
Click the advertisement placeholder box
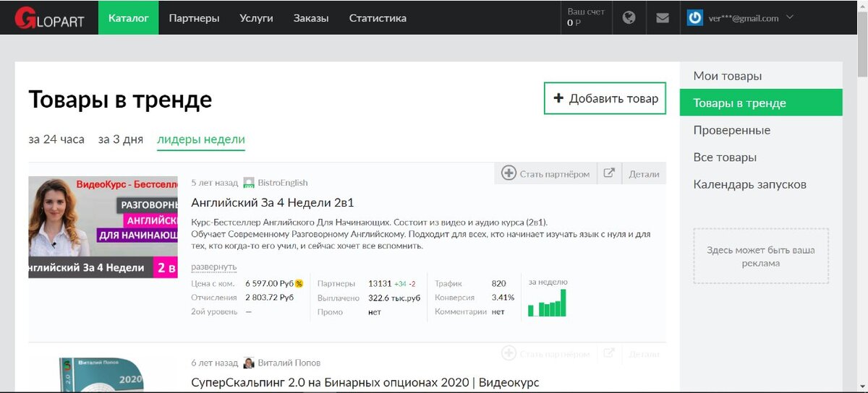click(761, 256)
